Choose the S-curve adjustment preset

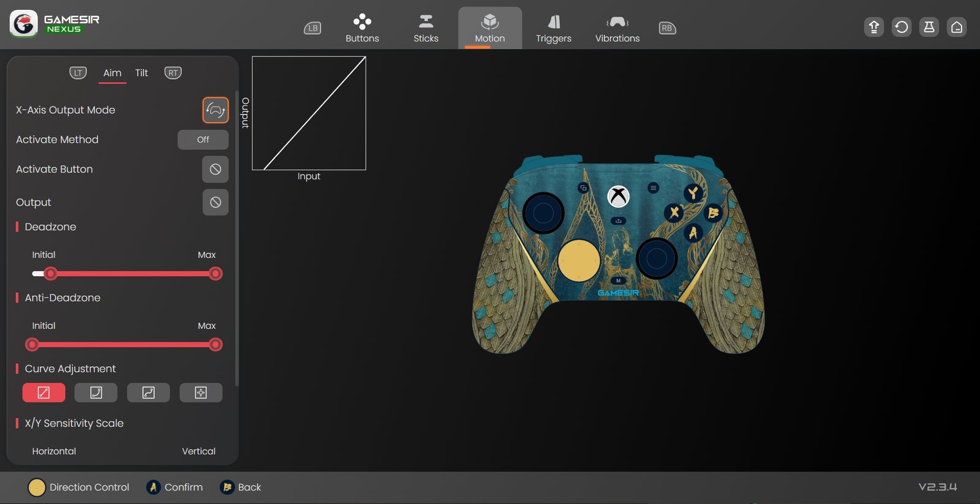(148, 393)
